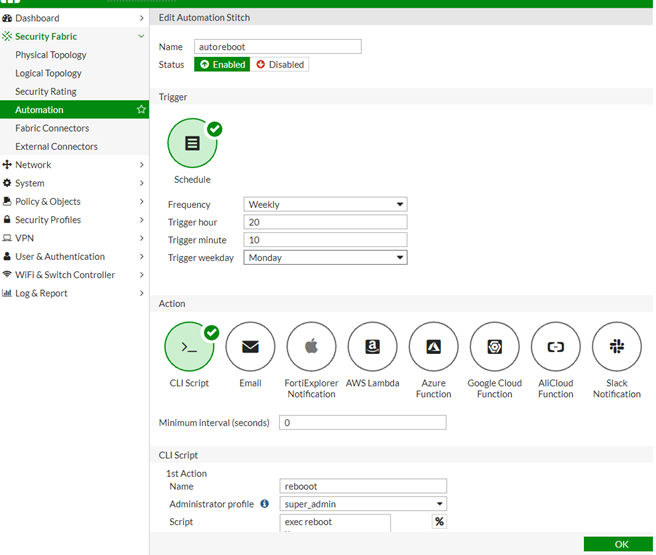Set status to Enabled

pyautogui.click(x=222, y=65)
